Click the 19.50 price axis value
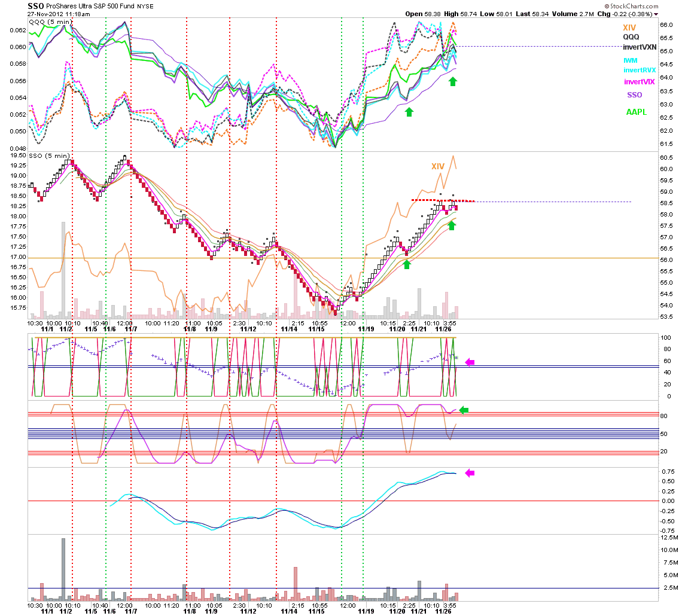This screenshot has height=616, width=688. pyautogui.click(x=18, y=155)
